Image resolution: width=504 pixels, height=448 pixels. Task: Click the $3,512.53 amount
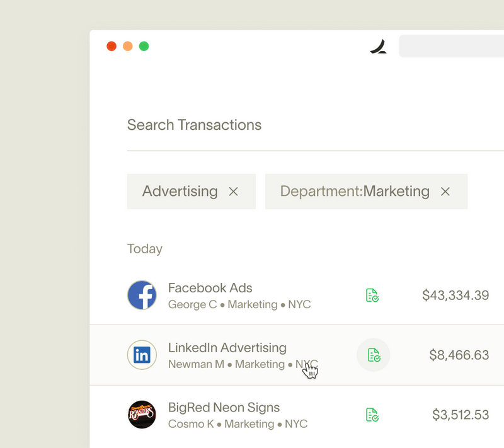461,415
